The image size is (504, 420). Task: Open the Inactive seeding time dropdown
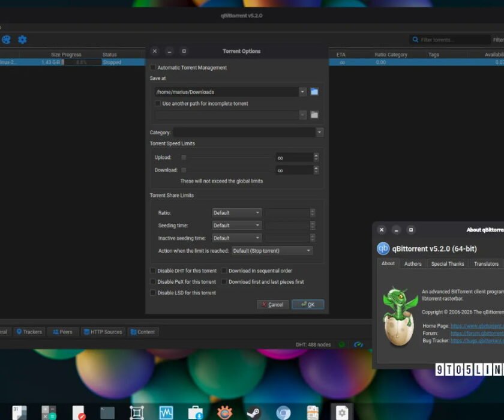[236, 238]
